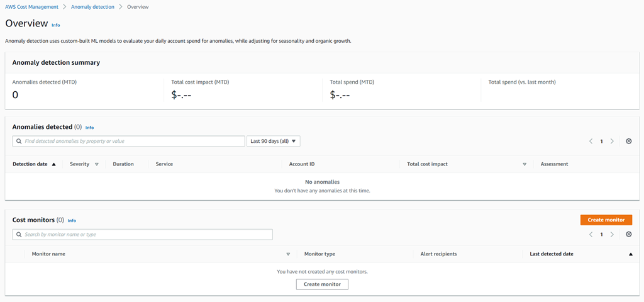Go to previous page of anomalies table
Screen dimensions: 644x302
pyautogui.click(x=591, y=142)
